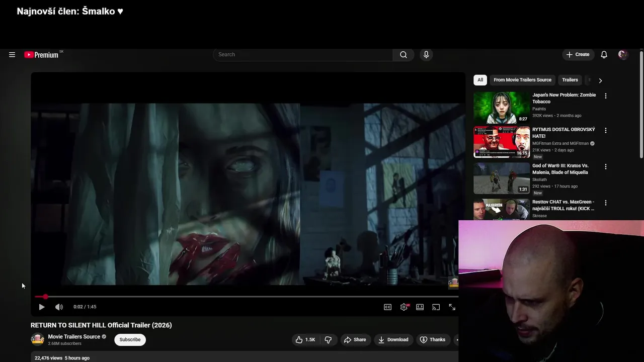This screenshot has height=362, width=644.
Task: Click the 0:02 / 1:45 time display
Action: (x=85, y=307)
